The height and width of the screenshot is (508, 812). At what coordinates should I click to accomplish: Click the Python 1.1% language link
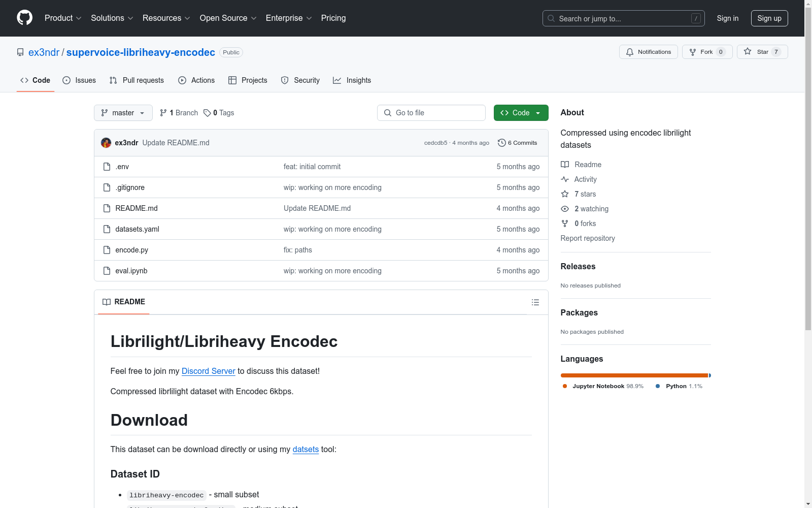pyautogui.click(x=679, y=386)
